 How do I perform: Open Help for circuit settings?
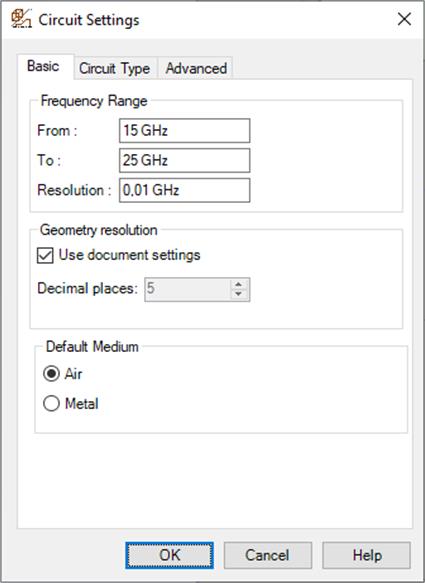click(367, 555)
